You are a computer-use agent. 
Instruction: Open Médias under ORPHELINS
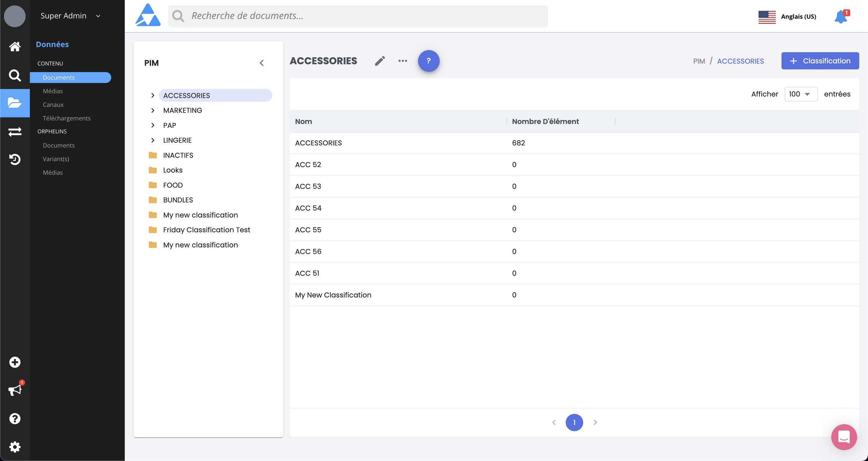point(53,172)
